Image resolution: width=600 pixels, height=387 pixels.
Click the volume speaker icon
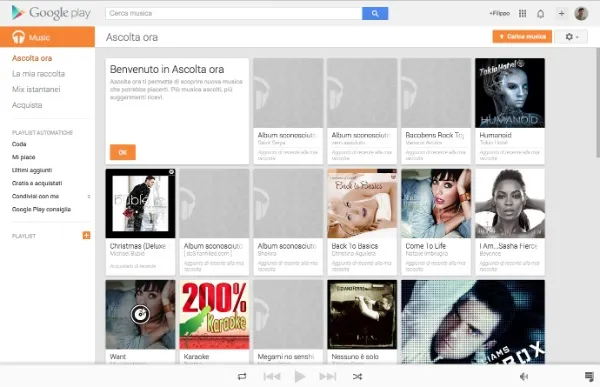pos(524,377)
